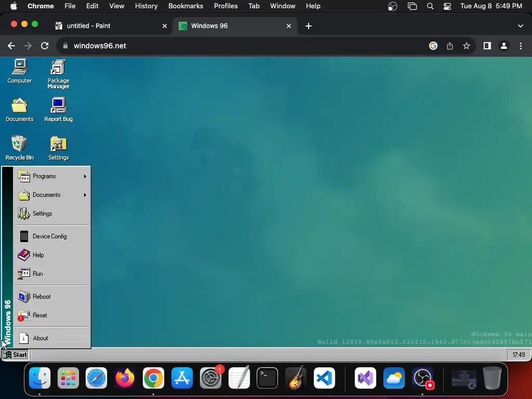Select Settings in the Start menu
Screen dimensions: 532x399
52,214
